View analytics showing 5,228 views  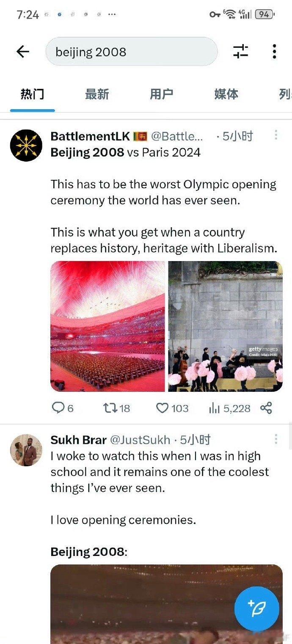(230, 408)
